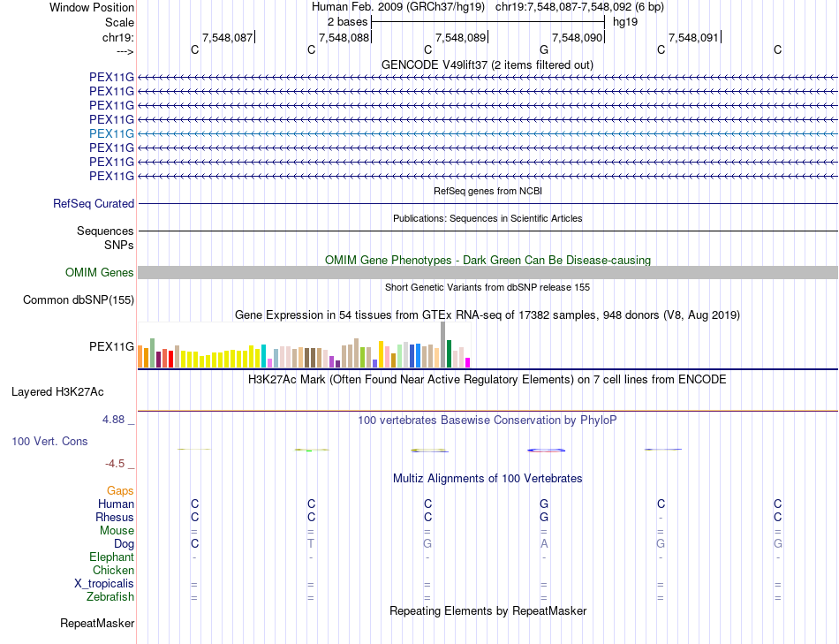Click the cyan GTEx expression bar

264,356
